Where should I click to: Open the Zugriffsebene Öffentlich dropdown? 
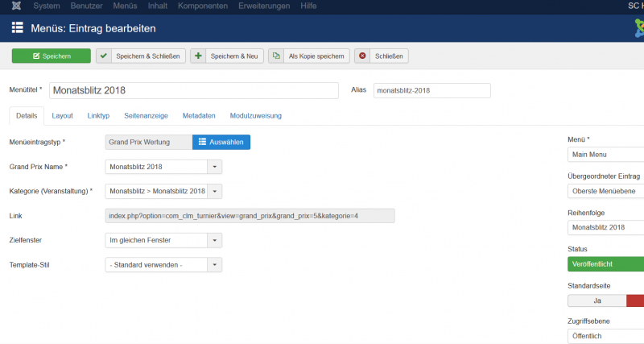[605, 336]
